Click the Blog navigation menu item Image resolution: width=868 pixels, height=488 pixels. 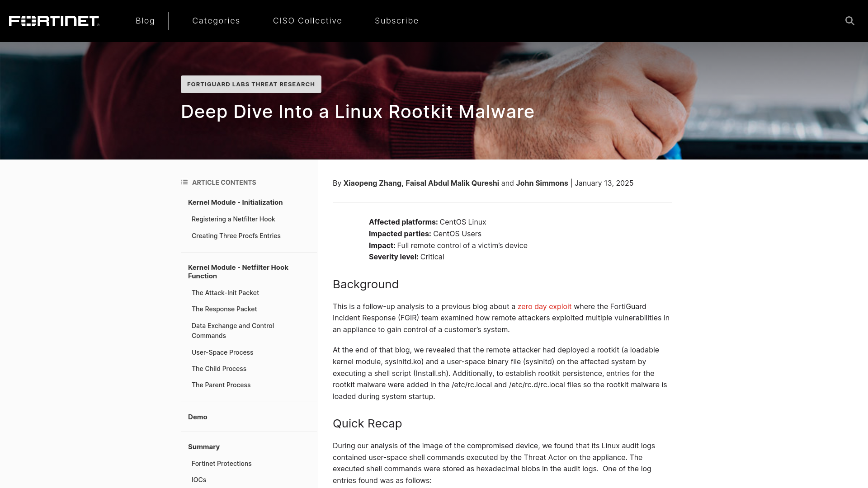coord(146,20)
